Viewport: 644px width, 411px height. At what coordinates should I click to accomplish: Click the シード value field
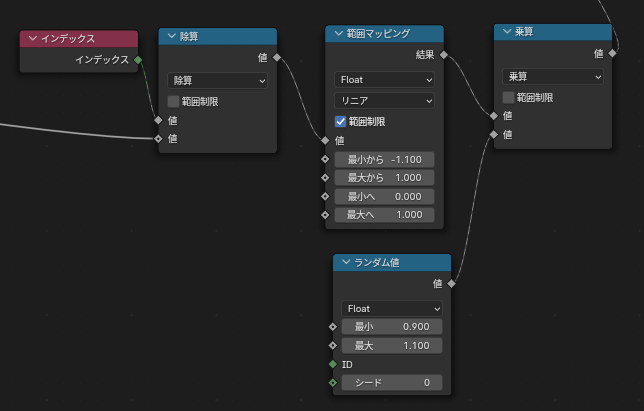(x=392, y=383)
